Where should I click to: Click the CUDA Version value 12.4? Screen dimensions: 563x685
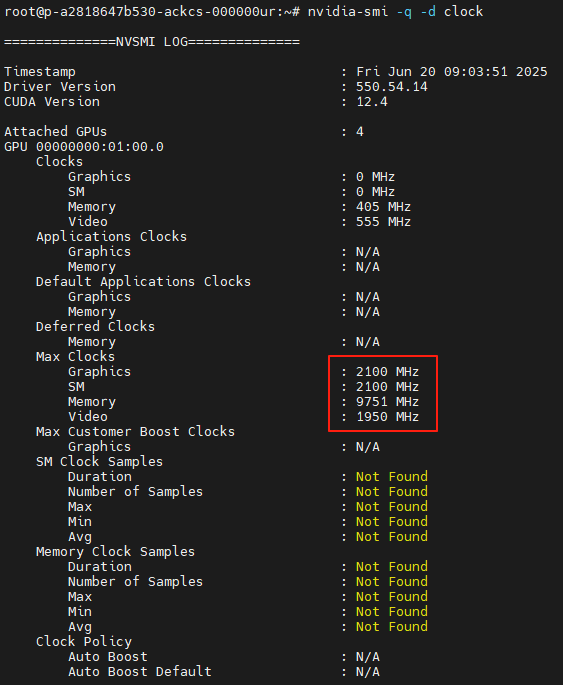[x=372, y=102]
